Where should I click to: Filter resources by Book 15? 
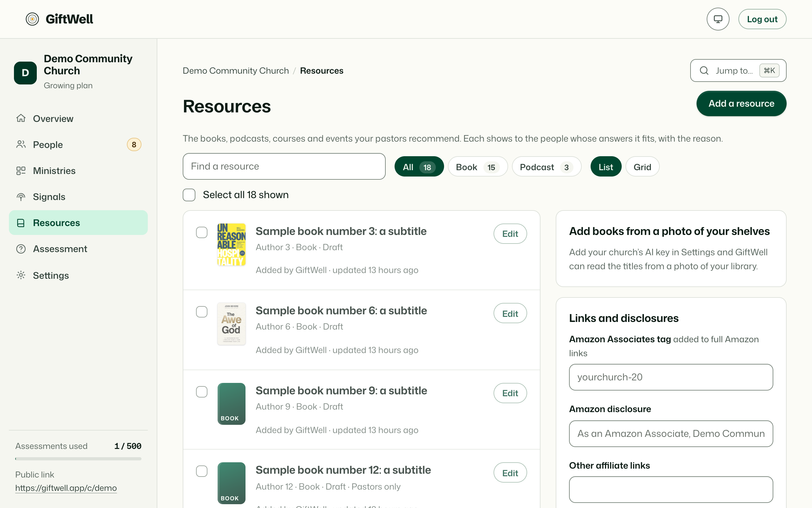coord(477,167)
